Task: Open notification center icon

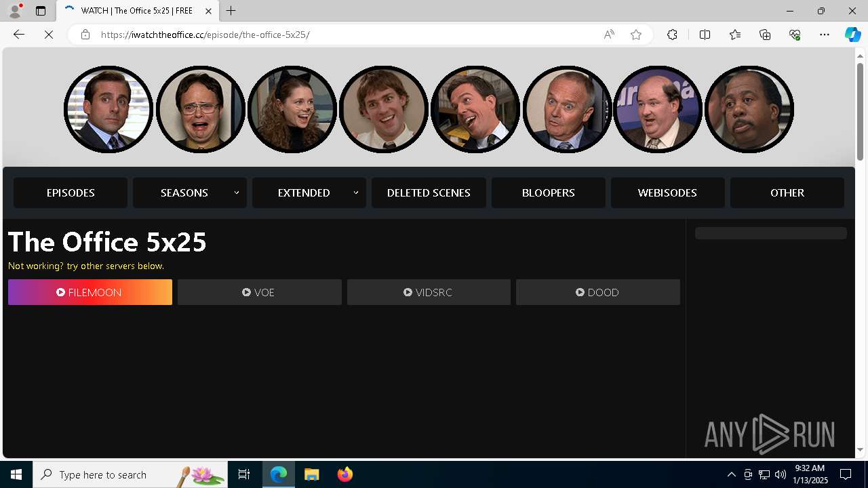Action: [846, 474]
